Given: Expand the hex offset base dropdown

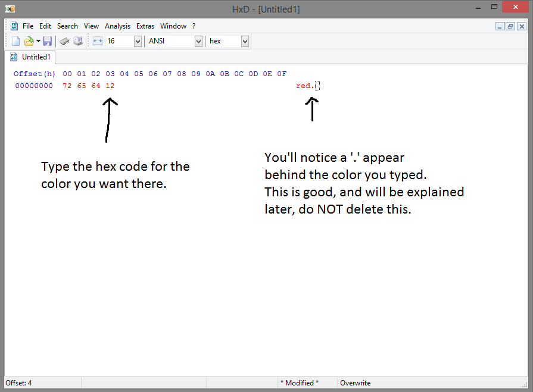Looking at the screenshot, I should (x=245, y=41).
